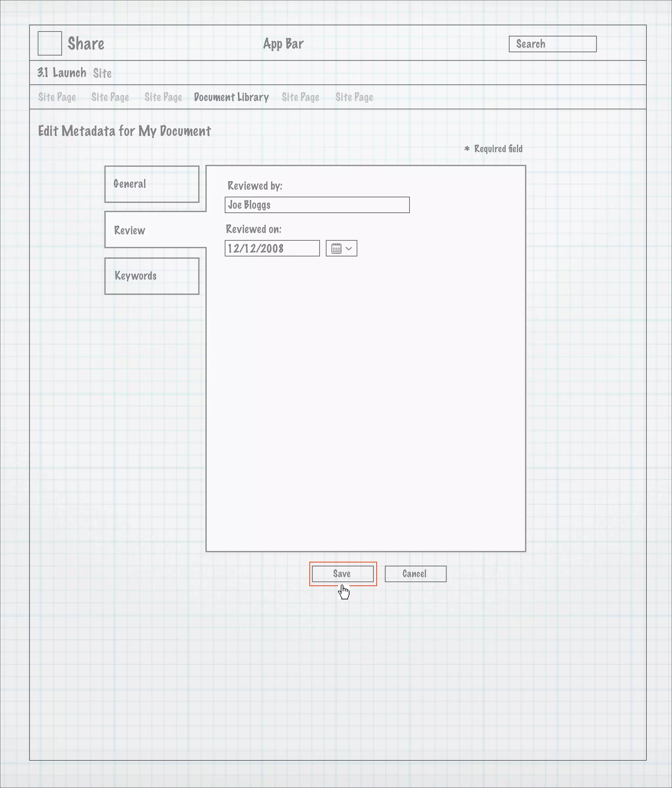Click the last Site Page navigation link

pos(354,98)
